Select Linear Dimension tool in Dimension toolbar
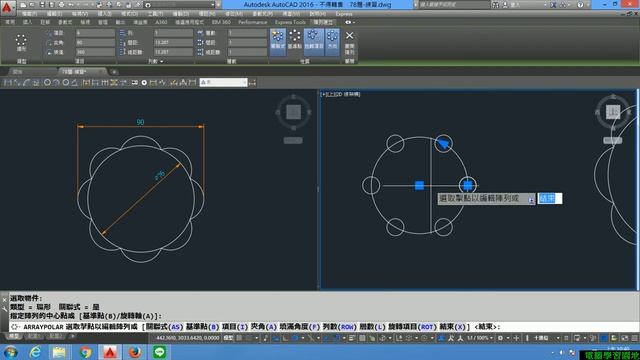The height and width of the screenshot is (360, 640). [x=7, y=82]
